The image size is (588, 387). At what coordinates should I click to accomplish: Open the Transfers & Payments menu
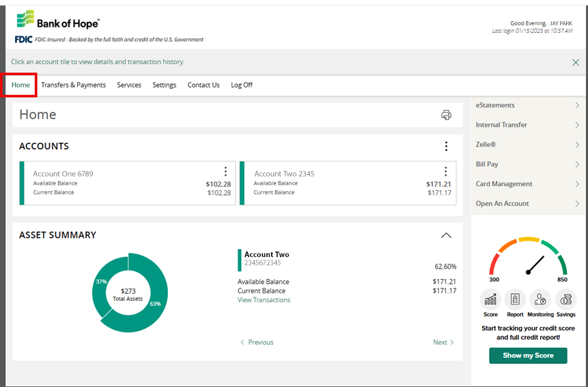(x=74, y=85)
